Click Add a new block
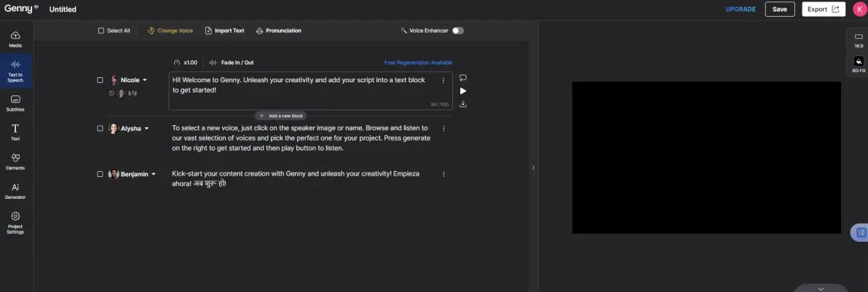Viewport: 868px width, 292px height. click(x=280, y=116)
